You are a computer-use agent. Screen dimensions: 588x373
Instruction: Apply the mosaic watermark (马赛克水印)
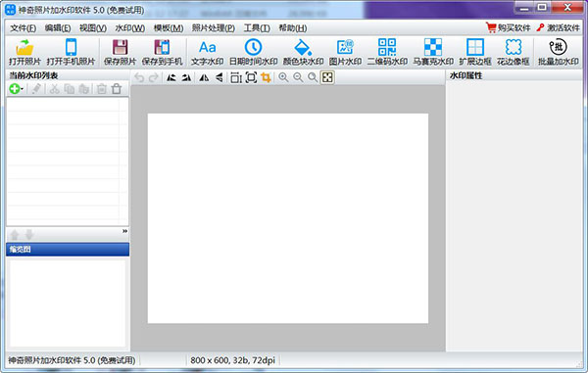(433, 52)
